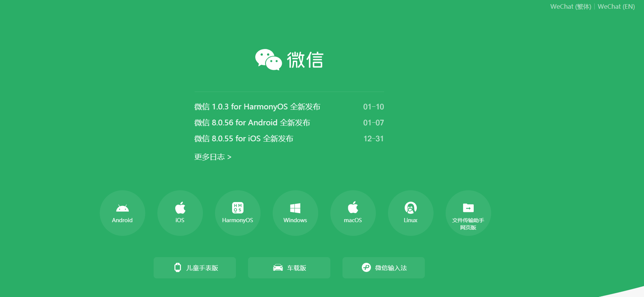Click the 微信 logo at top
Screen dimensions: 644x297
point(289,60)
